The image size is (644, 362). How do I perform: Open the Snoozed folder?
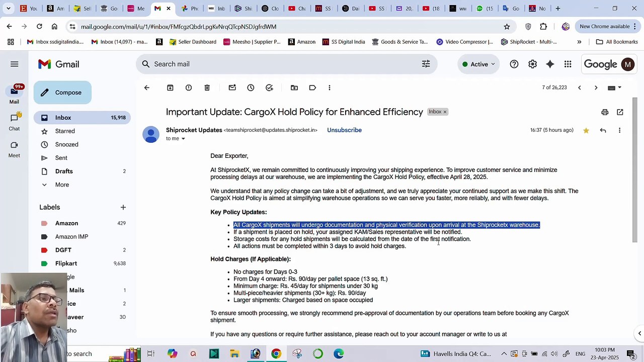(x=82, y=144)
